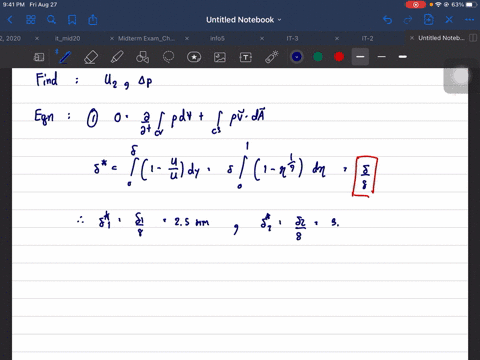480x360 pixels.
Task: Select the first highlighted stroke thickness
Action: point(360,57)
